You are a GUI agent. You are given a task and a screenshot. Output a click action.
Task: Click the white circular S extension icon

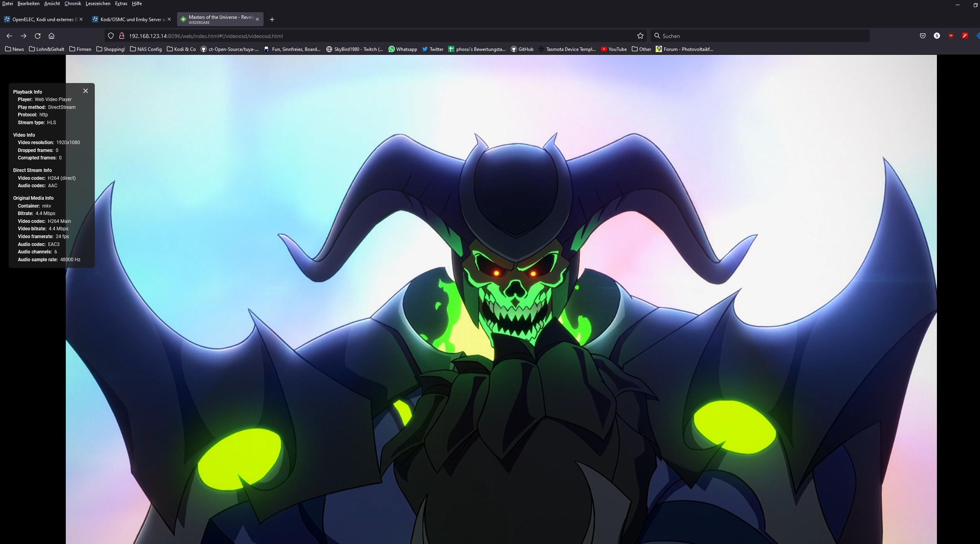pos(937,36)
